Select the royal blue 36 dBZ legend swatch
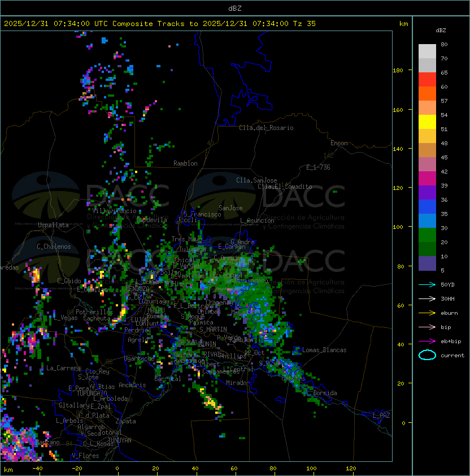Screen dimensions: 470x476 tap(427, 206)
